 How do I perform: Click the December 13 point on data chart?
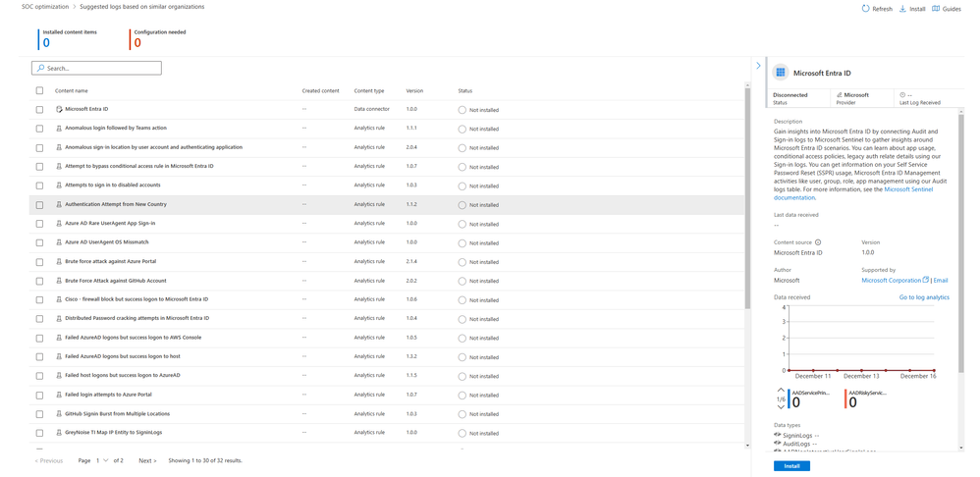[862, 370]
